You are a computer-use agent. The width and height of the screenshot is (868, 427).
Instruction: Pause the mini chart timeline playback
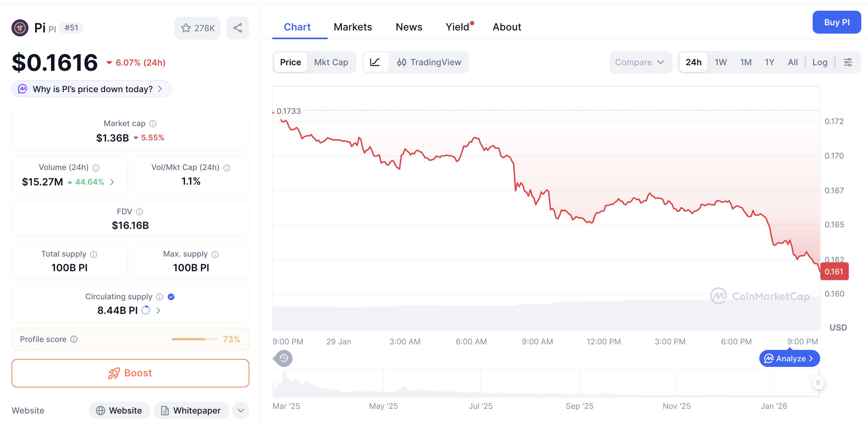818,382
